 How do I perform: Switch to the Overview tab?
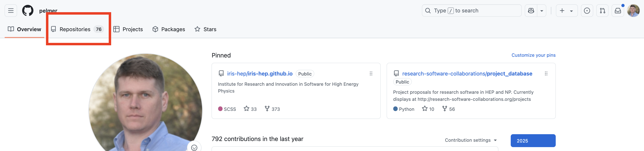coord(25,29)
